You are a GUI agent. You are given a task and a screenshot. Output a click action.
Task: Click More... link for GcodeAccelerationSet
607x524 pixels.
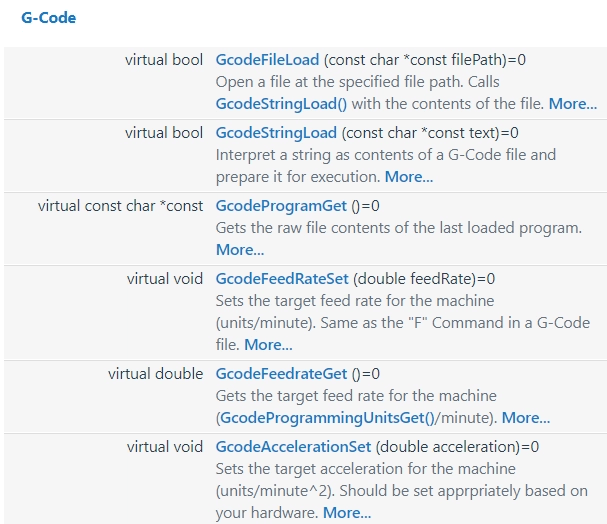click(346, 513)
